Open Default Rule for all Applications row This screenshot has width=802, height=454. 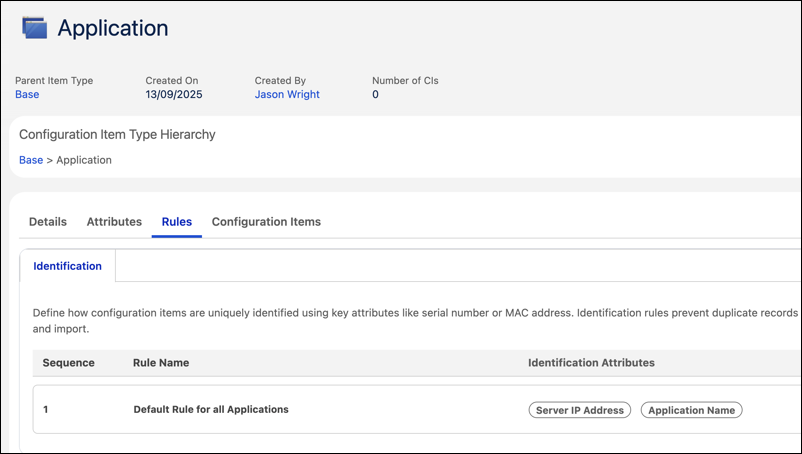point(416,410)
